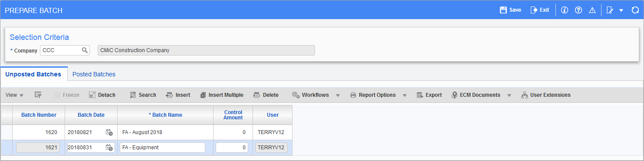
Task: Open the information circle icon
Action: click(x=565, y=10)
